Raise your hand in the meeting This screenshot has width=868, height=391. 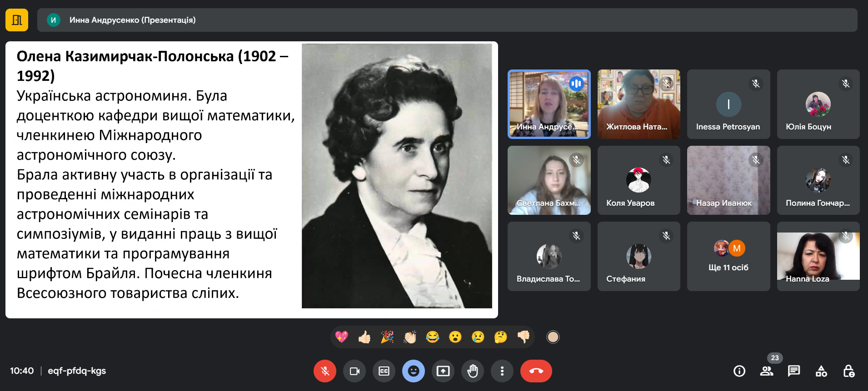473,371
